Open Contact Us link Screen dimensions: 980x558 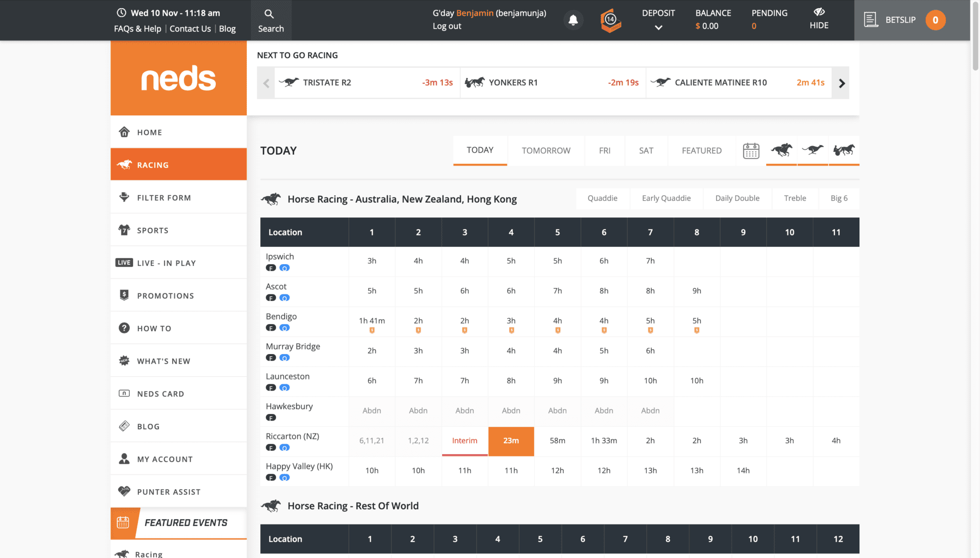(x=190, y=29)
